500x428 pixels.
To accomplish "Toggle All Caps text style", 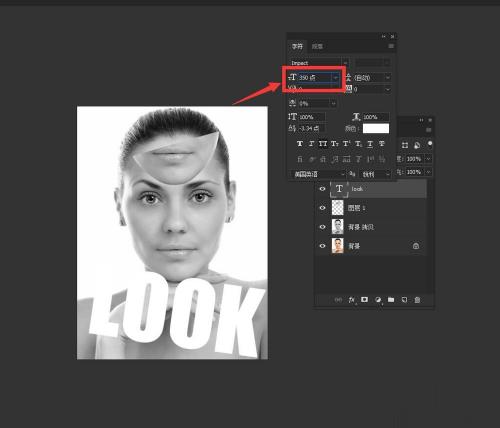I will [323, 144].
